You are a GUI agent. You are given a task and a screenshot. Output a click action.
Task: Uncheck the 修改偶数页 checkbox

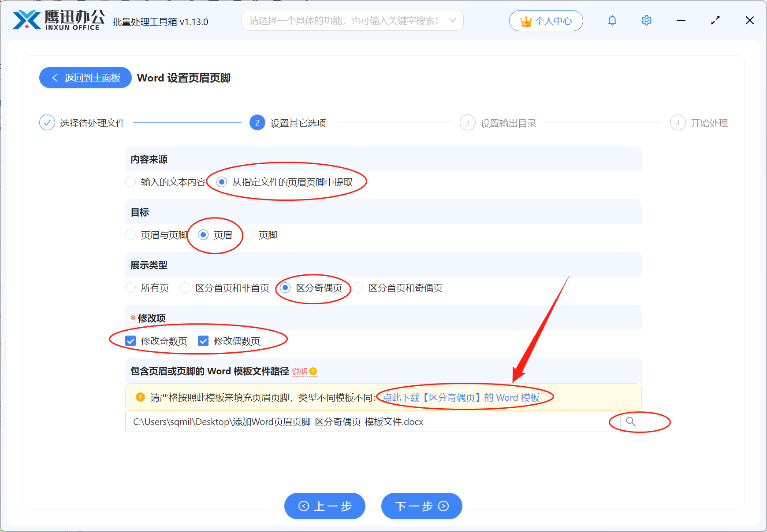pyautogui.click(x=203, y=340)
